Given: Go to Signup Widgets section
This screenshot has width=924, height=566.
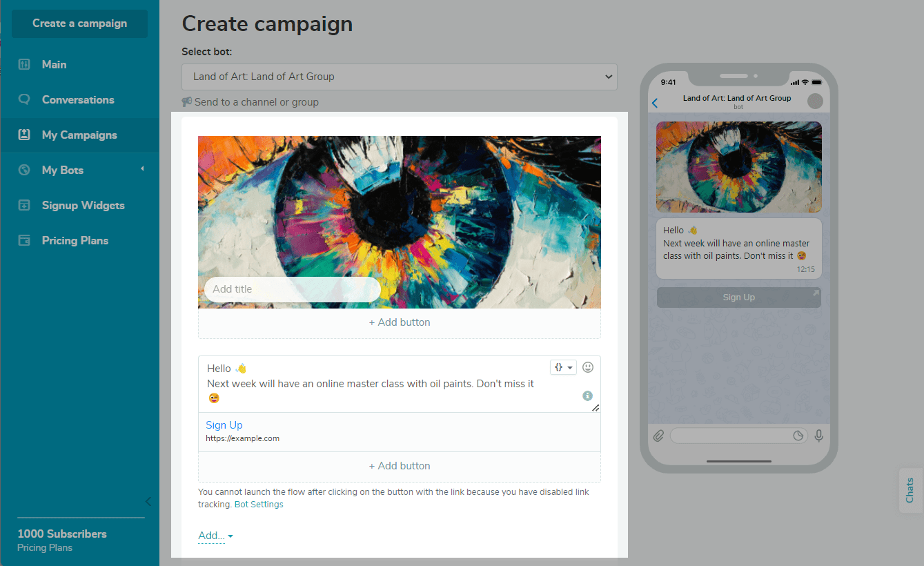Looking at the screenshot, I should tap(83, 205).
